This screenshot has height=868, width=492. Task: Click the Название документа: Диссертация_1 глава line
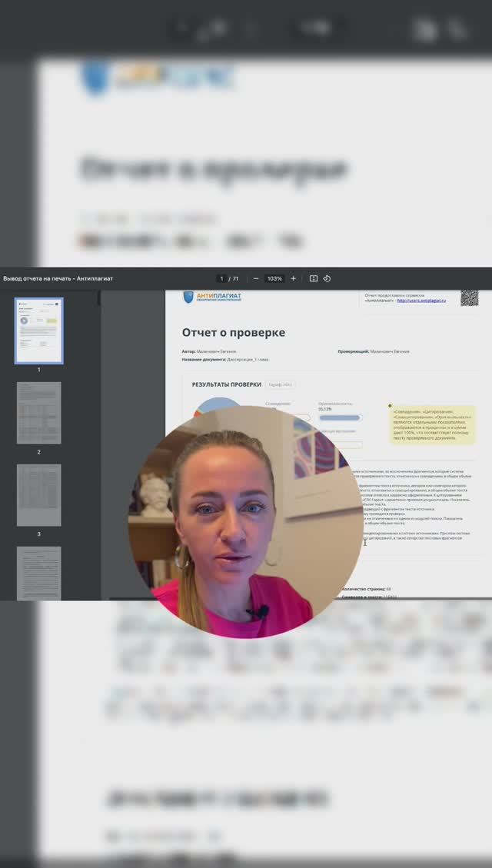225,360
